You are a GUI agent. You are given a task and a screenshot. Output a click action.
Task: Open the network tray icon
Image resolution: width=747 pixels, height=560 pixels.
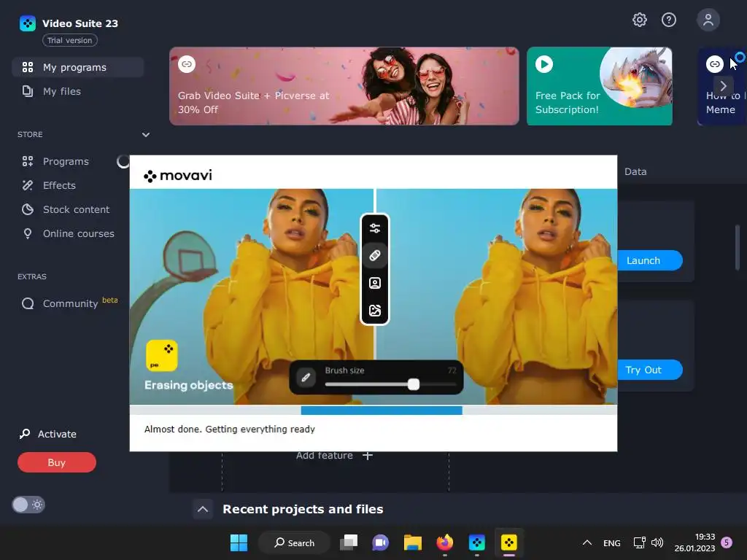click(639, 542)
